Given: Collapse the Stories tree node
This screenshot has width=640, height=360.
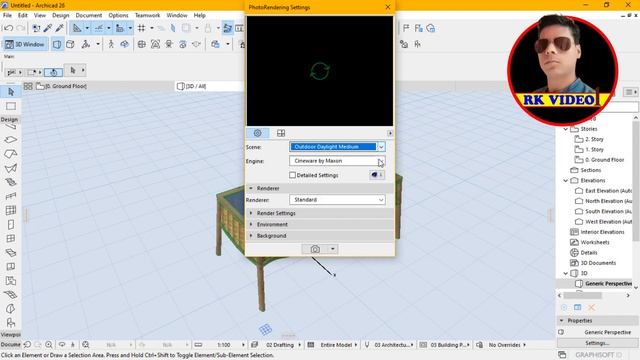Looking at the screenshot, I should coord(566,129).
